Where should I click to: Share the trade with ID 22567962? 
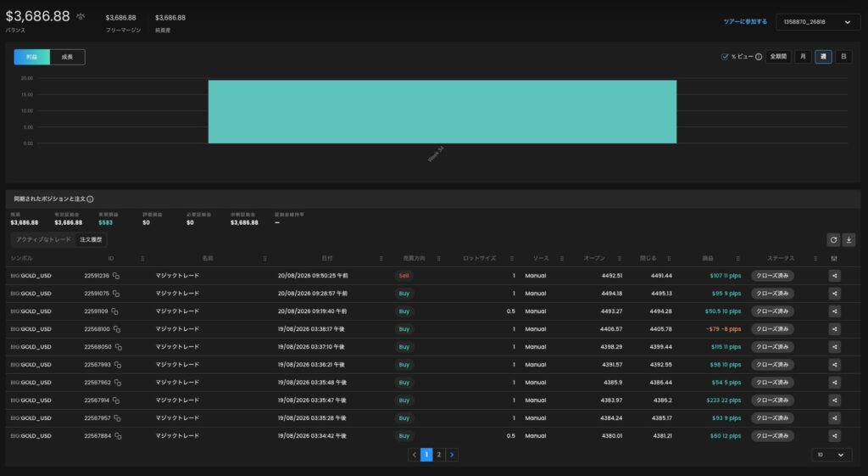(x=835, y=383)
